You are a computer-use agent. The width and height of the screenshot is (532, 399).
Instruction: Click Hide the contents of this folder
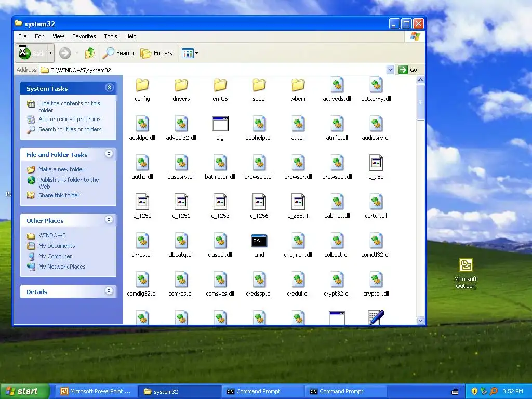tap(69, 107)
